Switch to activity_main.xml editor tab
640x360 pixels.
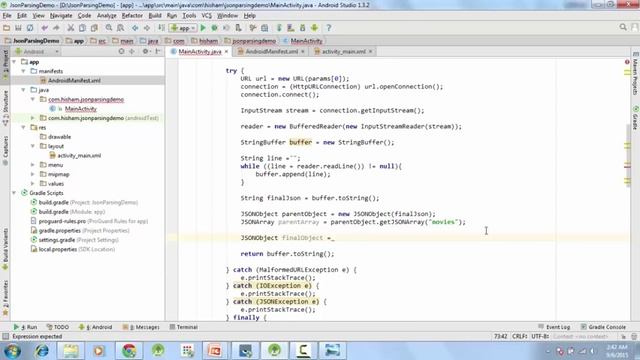pos(343,51)
